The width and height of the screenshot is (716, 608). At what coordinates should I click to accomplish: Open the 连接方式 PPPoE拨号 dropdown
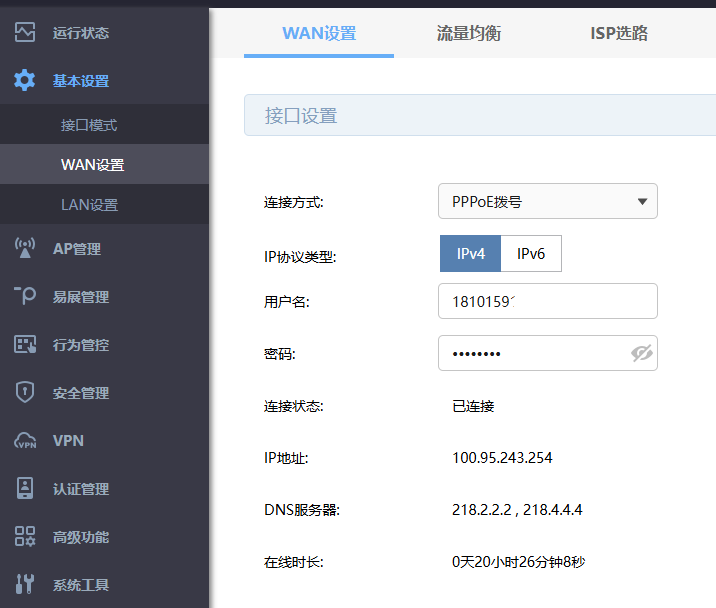pyautogui.click(x=547, y=201)
